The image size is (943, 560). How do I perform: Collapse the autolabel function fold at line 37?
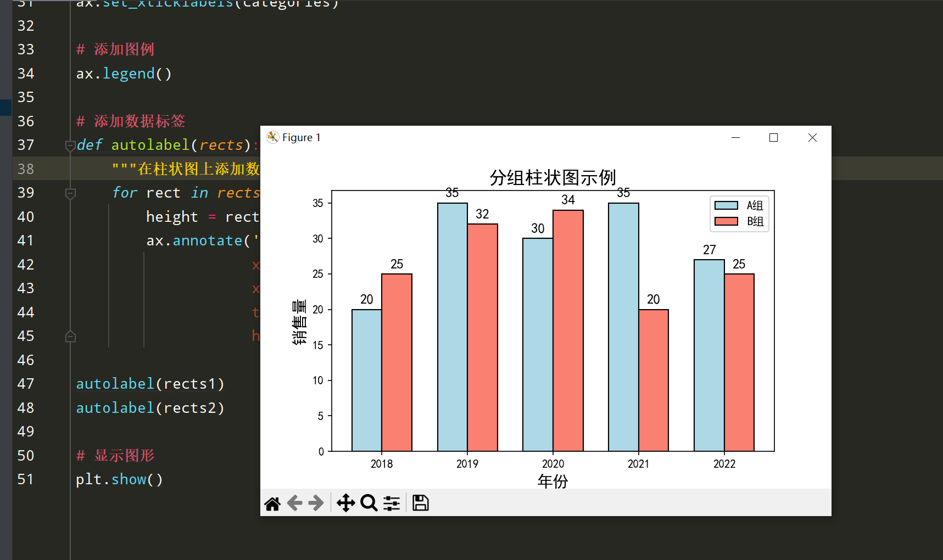pyautogui.click(x=70, y=145)
